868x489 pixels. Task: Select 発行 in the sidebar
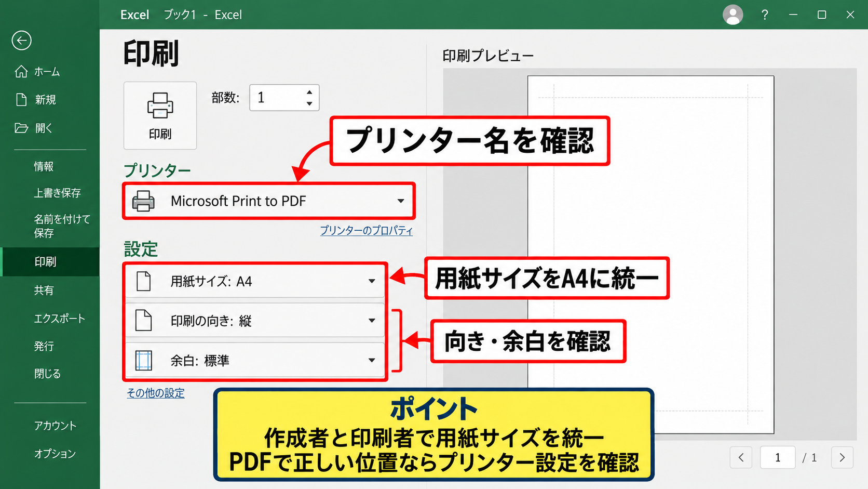pyautogui.click(x=44, y=346)
